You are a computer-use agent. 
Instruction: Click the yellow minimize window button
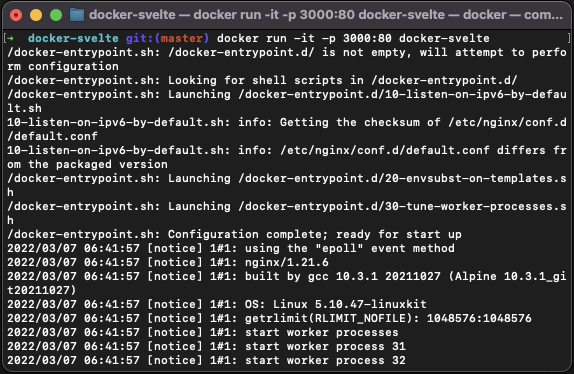coord(36,15)
